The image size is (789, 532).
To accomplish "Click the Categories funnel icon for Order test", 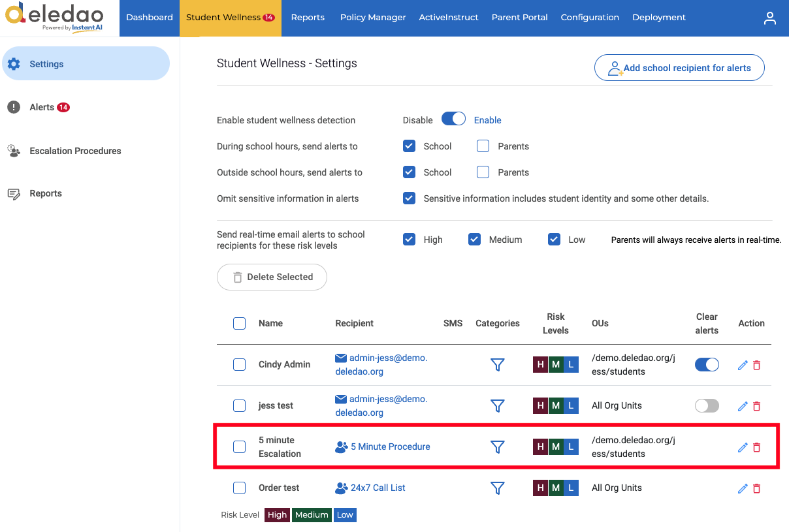I will pos(498,488).
